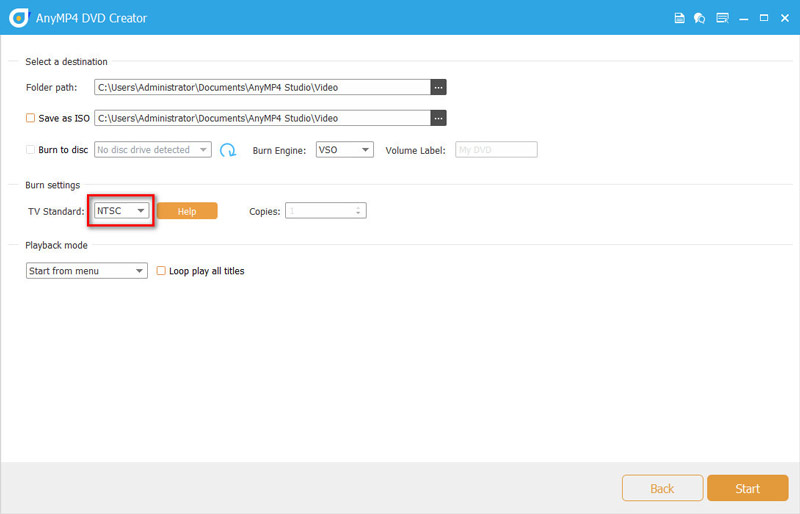Enable Loop play all titles

pos(161,271)
